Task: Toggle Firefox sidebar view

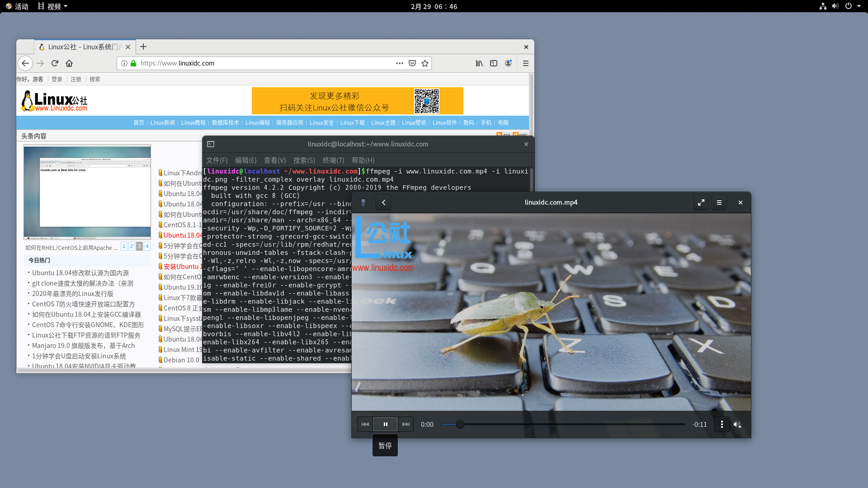Action: (494, 63)
